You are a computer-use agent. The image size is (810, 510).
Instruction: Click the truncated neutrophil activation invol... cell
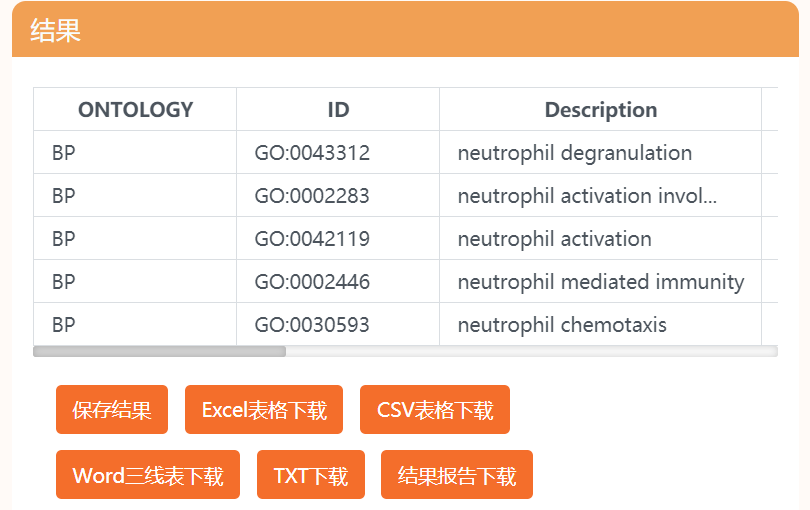click(x=587, y=196)
